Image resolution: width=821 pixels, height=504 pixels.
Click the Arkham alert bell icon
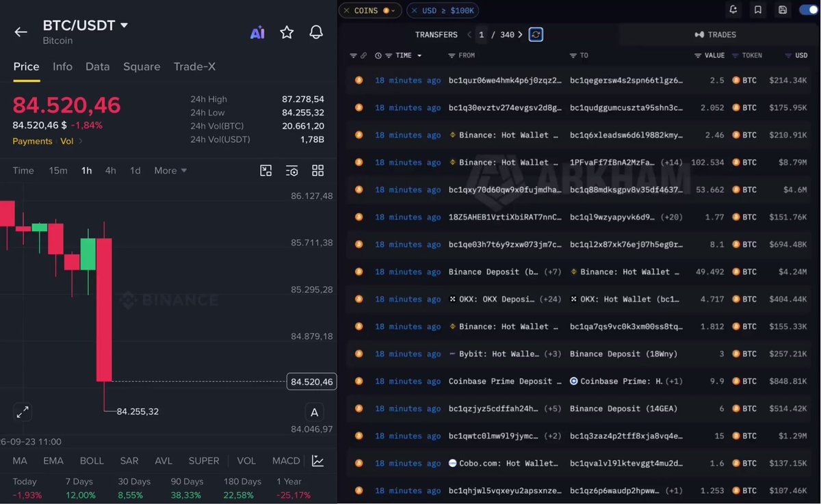coord(733,10)
